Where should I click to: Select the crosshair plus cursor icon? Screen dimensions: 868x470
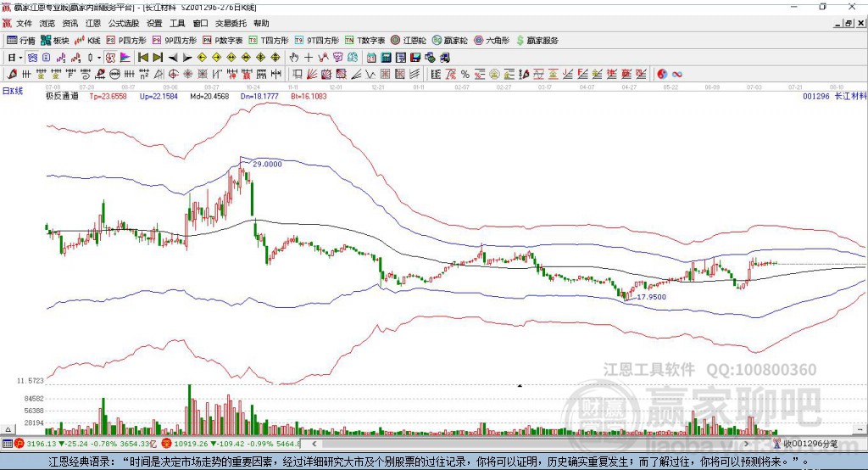tap(309, 58)
